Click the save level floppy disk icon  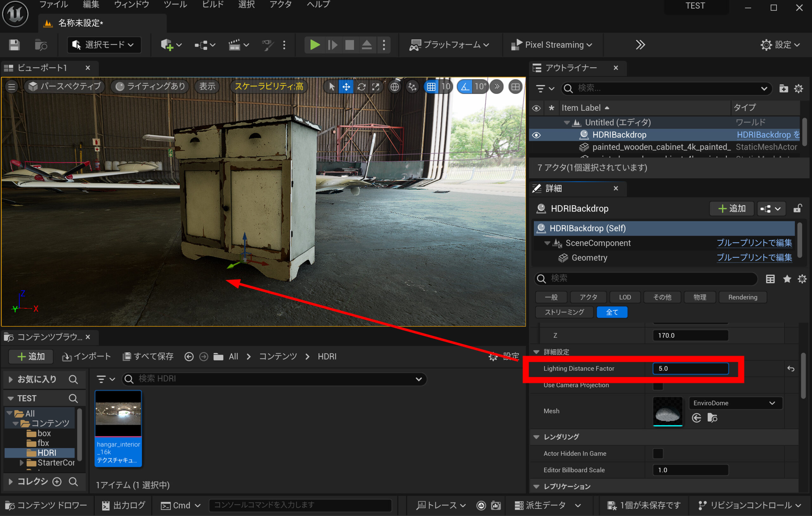coord(14,45)
